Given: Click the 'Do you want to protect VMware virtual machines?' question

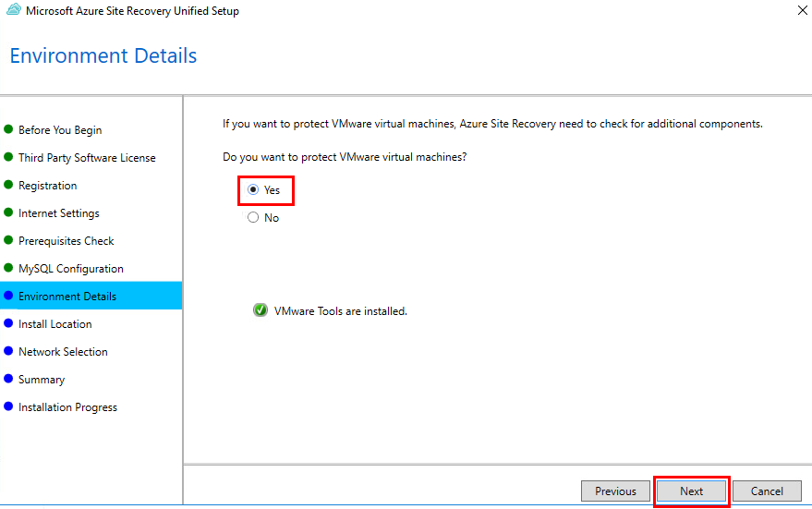Looking at the screenshot, I should (345, 157).
